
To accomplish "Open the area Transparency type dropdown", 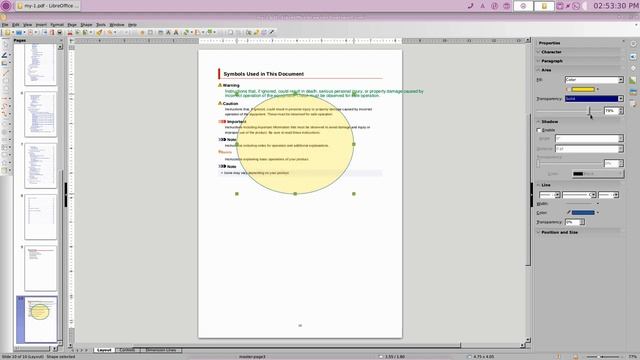I will [x=594, y=99].
